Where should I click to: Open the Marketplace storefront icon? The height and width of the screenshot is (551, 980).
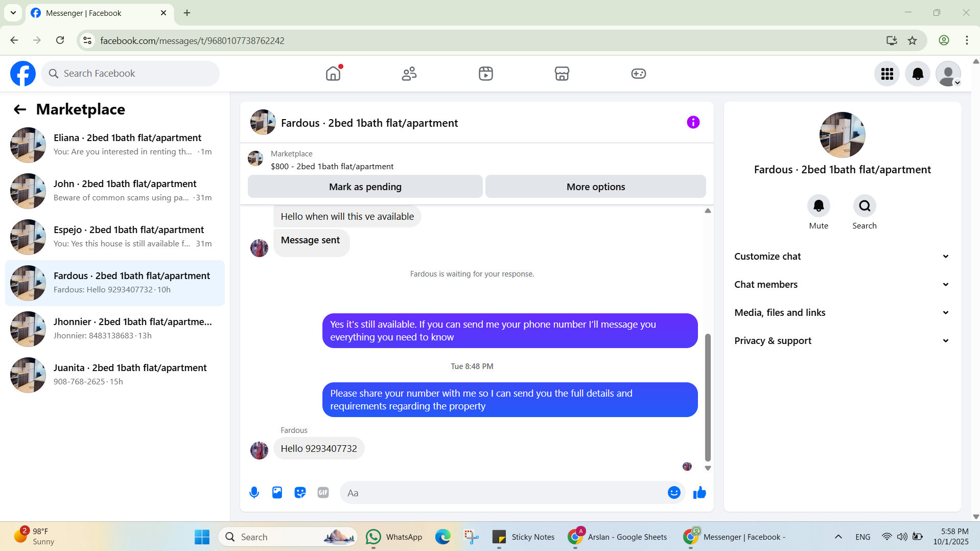[x=562, y=74]
